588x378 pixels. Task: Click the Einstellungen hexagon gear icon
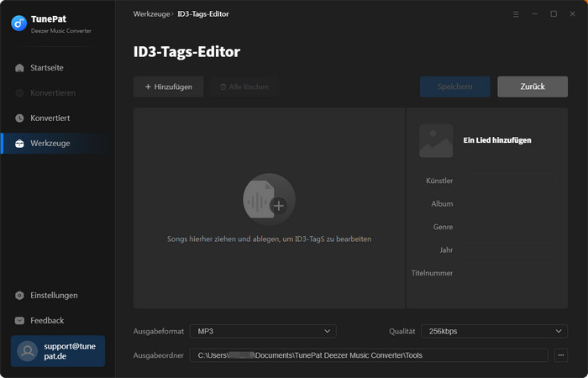[19, 296]
